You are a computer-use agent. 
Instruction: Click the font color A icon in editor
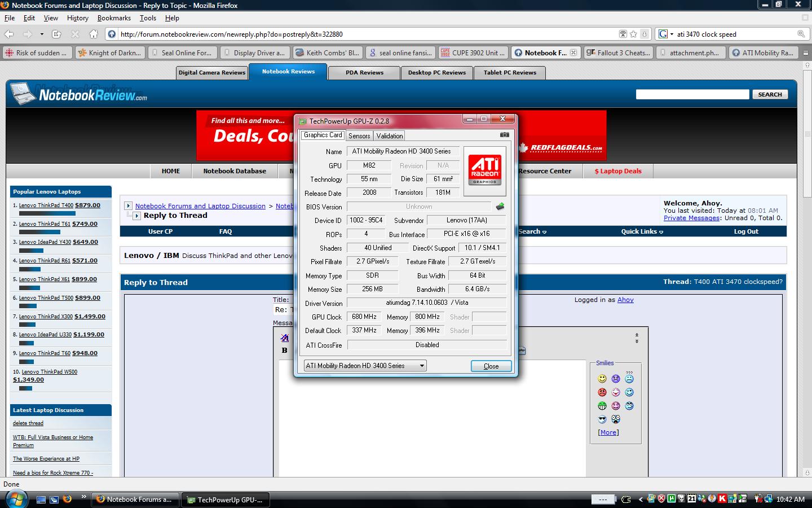coord(285,338)
